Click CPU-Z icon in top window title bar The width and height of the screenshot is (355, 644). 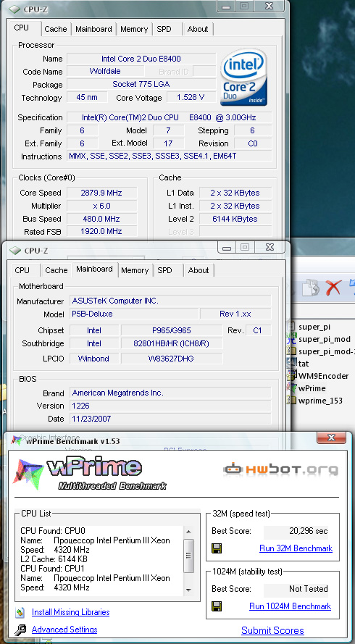15,8
